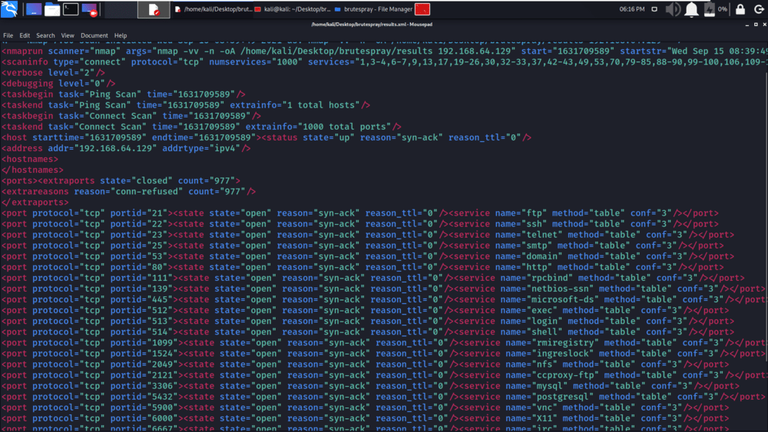Click the 'Ping Scan' text in taskbegin line

click(114, 94)
